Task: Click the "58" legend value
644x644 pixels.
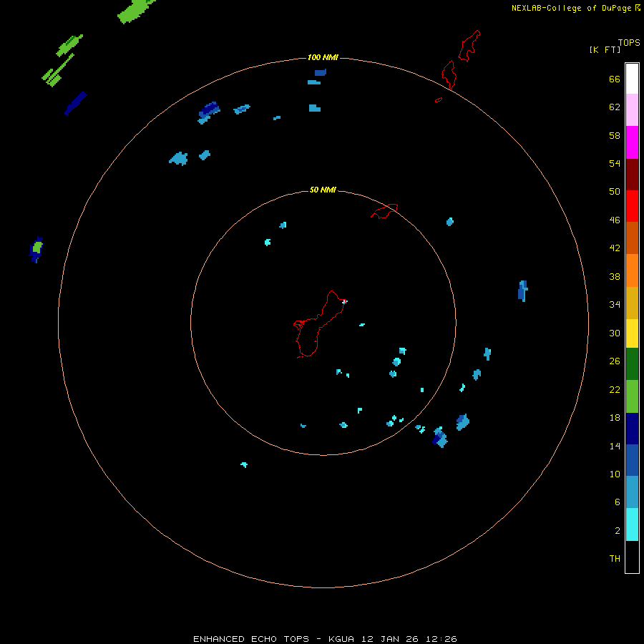Action: coord(615,135)
